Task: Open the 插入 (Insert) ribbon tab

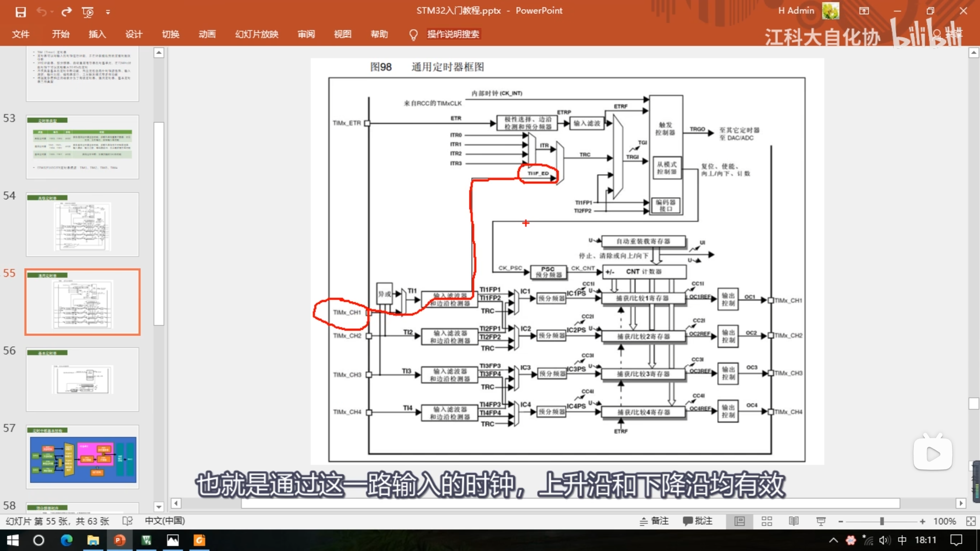Action: tap(97, 34)
